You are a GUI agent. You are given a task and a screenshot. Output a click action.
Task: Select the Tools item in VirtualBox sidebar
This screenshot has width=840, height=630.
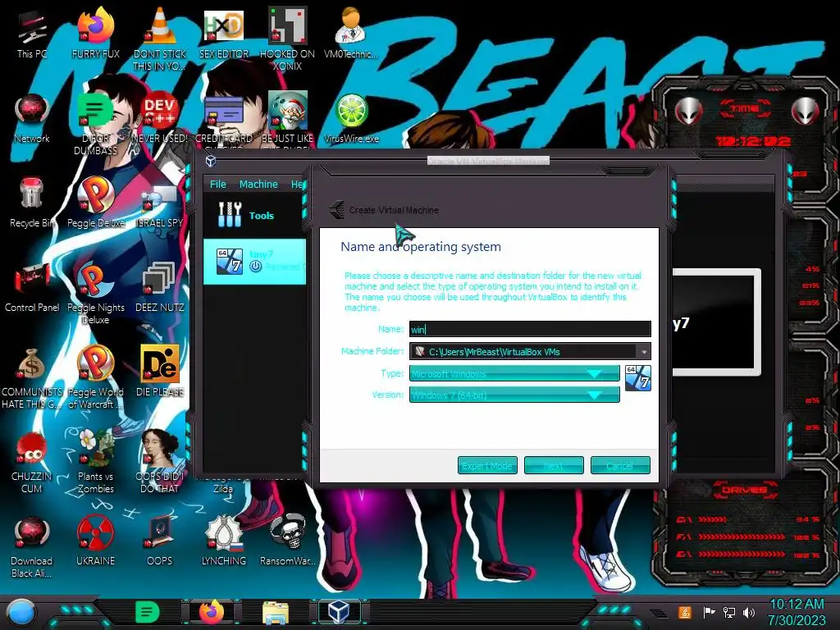click(x=254, y=215)
